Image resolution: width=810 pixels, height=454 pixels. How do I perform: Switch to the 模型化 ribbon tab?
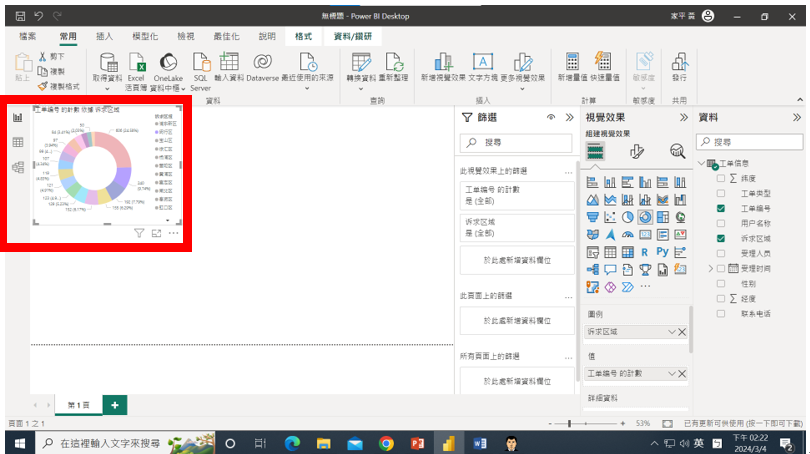tap(145, 36)
